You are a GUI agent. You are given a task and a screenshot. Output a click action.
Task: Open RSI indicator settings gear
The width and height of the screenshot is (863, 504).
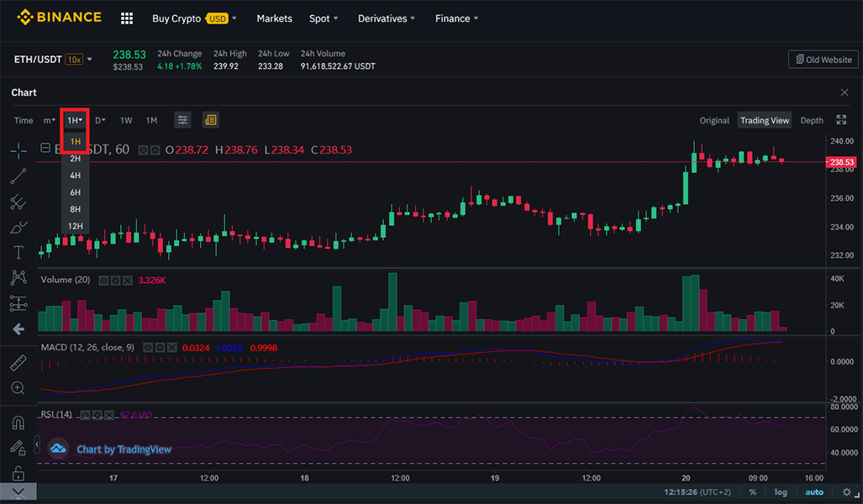pos(97,415)
